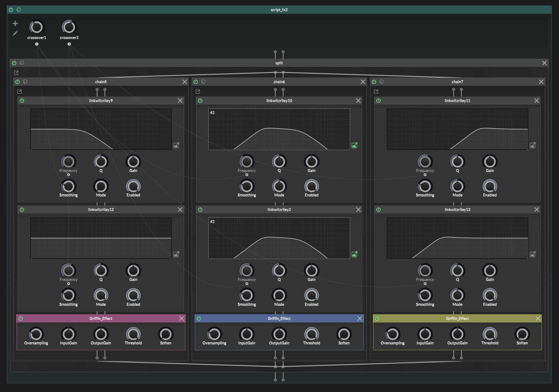The image size is (559, 392).
Task: Open linkwitzriley13 graph popup icon
Action: pos(533,254)
